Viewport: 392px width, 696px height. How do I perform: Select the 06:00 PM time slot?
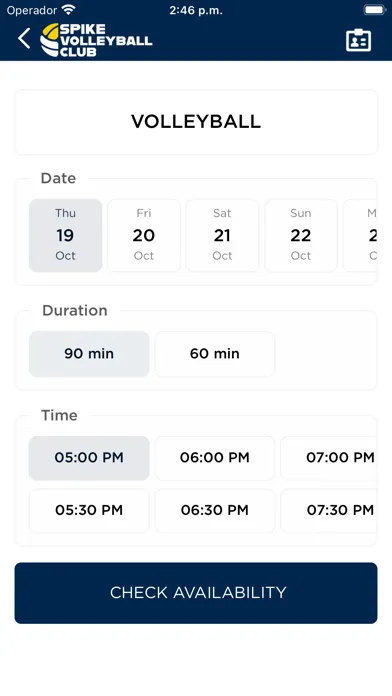tap(215, 458)
